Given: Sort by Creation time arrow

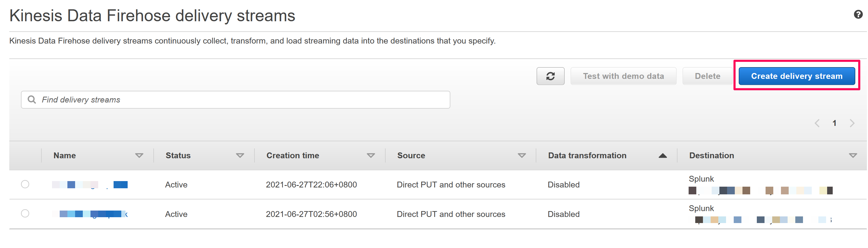Looking at the screenshot, I should pyautogui.click(x=371, y=155).
